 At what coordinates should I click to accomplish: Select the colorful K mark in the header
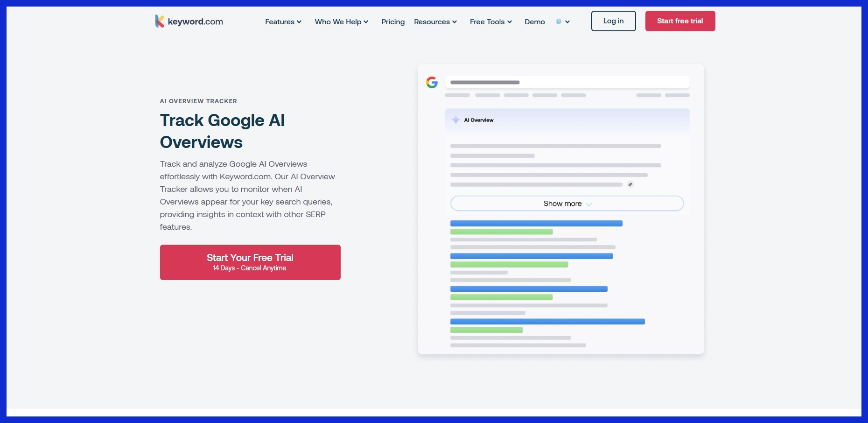tap(159, 21)
